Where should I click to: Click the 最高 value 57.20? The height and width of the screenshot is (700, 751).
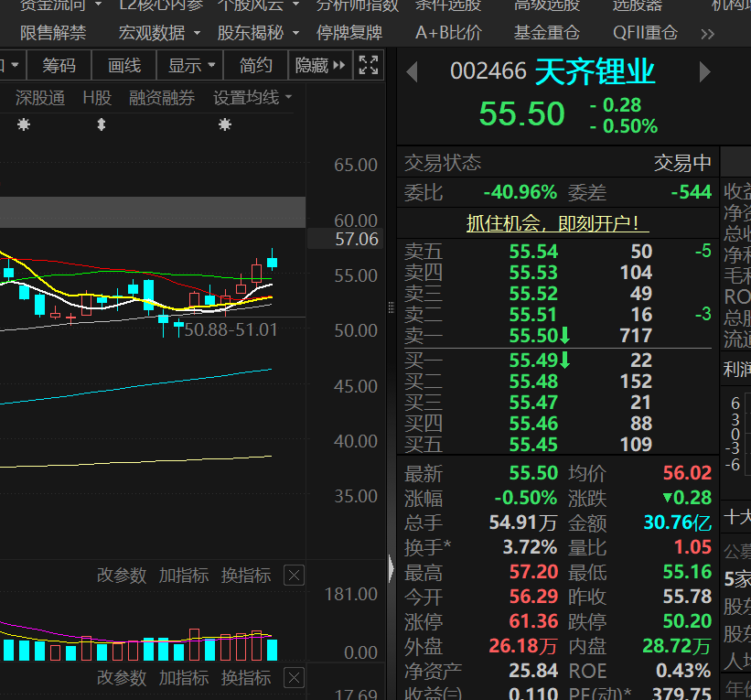pyautogui.click(x=533, y=572)
